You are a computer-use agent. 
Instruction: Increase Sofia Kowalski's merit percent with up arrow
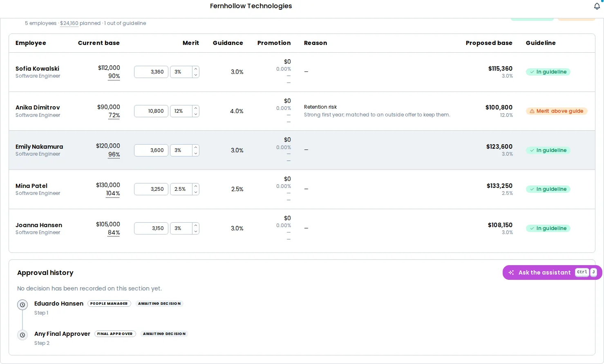(196, 69)
